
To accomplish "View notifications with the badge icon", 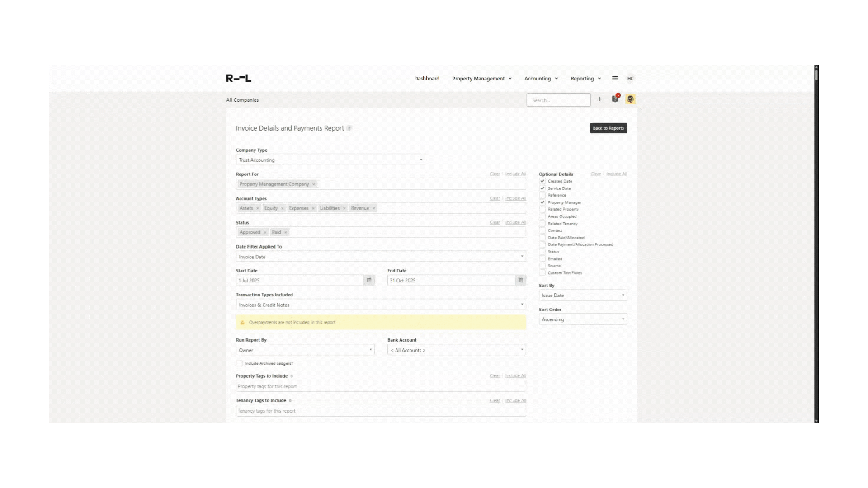I will coord(615,99).
